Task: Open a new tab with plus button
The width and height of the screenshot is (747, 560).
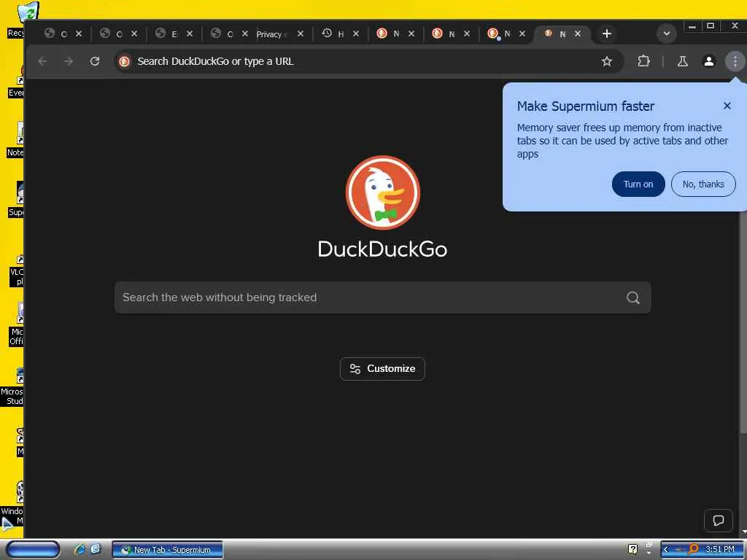Action: point(606,34)
